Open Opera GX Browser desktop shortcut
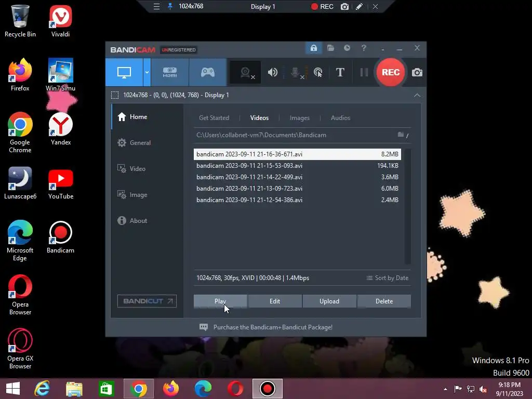The width and height of the screenshot is (532, 399). (20, 349)
